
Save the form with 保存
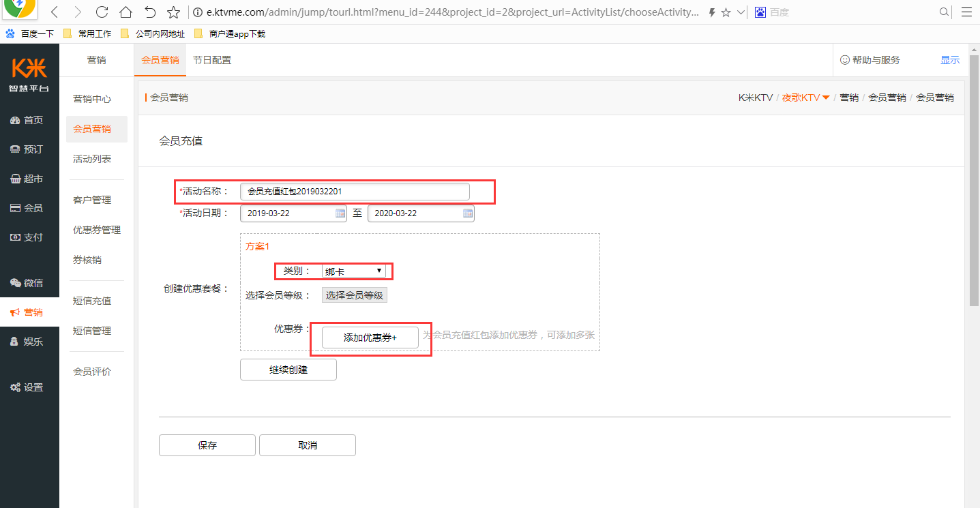207,445
